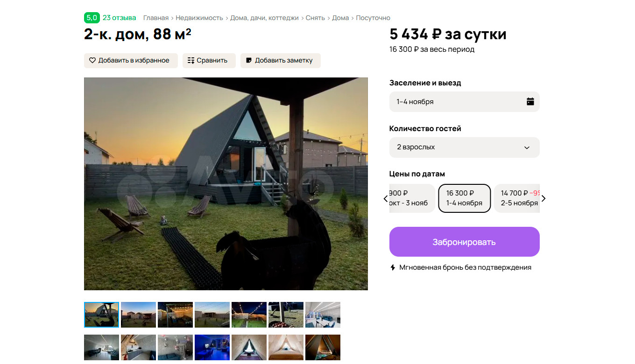Select the 16 300 ₽ 1-4 ноября price option
This screenshot has height=364, width=635.
point(465,198)
